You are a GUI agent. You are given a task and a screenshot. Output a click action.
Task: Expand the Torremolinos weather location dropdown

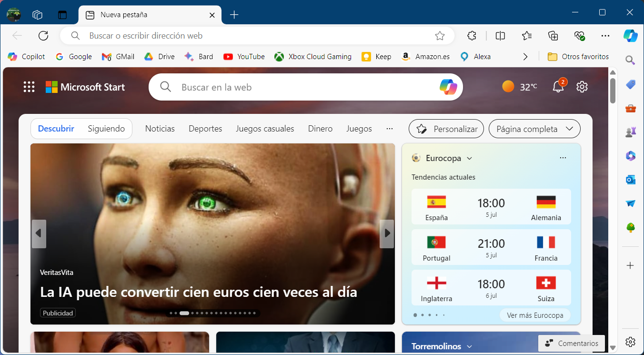tap(469, 346)
